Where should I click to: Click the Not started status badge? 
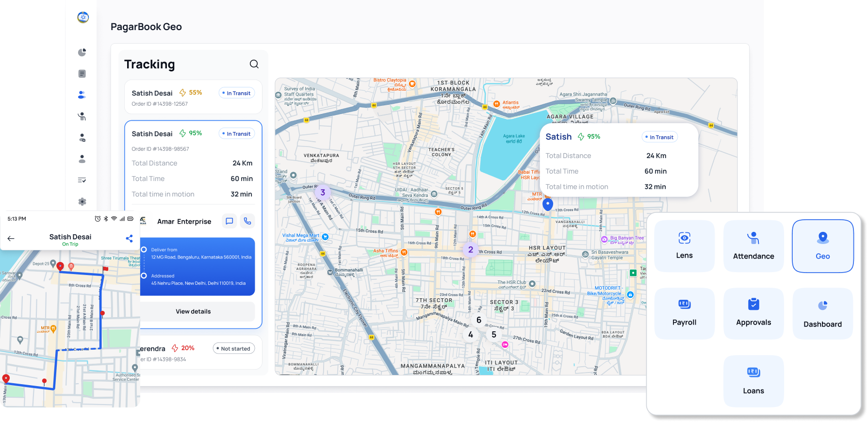(234, 348)
